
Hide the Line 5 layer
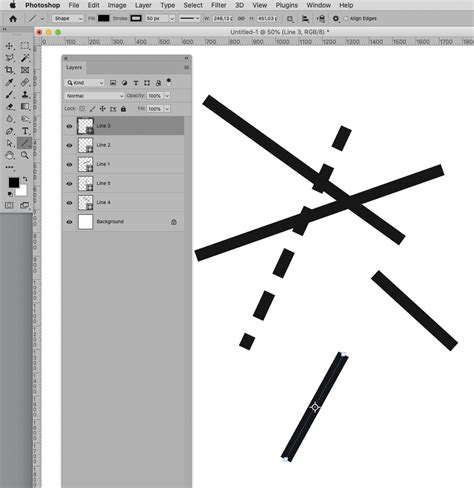click(x=69, y=184)
